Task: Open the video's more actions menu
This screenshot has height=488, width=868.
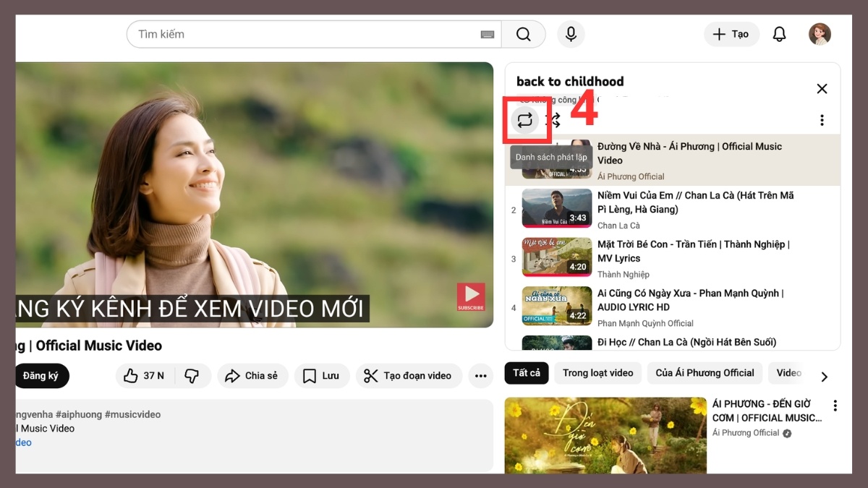Action: (480, 375)
